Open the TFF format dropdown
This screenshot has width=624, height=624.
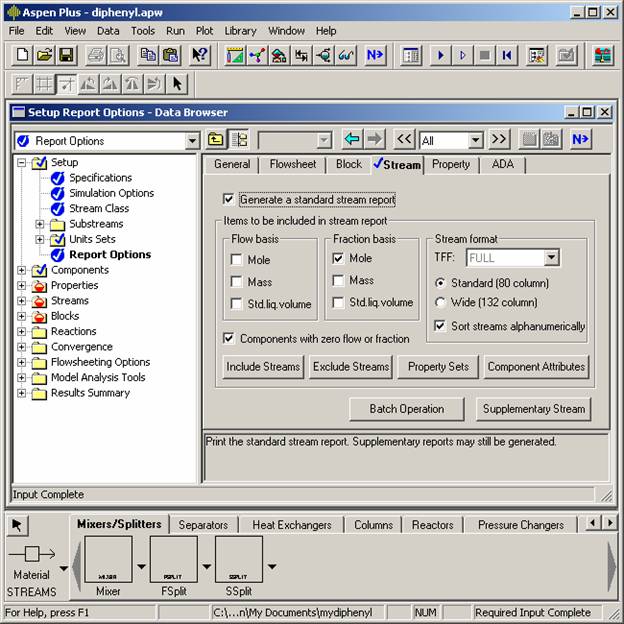(551, 258)
